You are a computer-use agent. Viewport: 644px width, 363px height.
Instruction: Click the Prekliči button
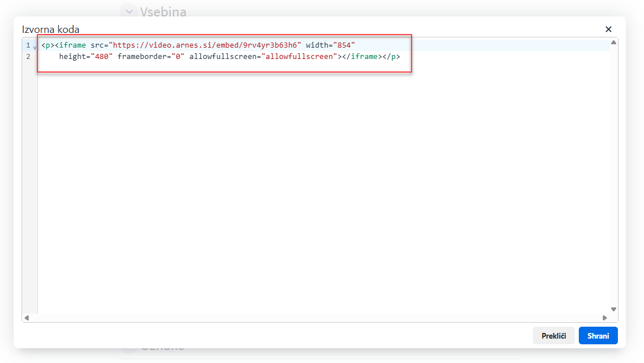(553, 336)
